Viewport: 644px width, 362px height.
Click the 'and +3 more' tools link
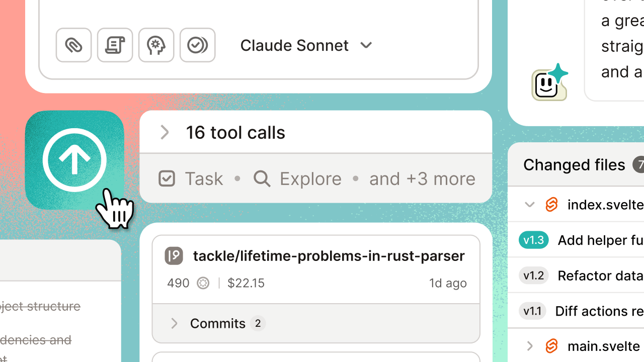pos(422,178)
